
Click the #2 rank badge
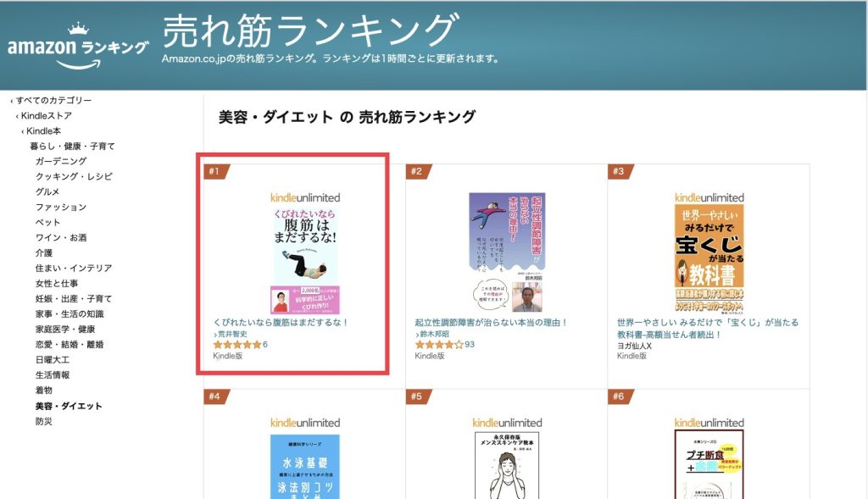[x=418, y=171]
